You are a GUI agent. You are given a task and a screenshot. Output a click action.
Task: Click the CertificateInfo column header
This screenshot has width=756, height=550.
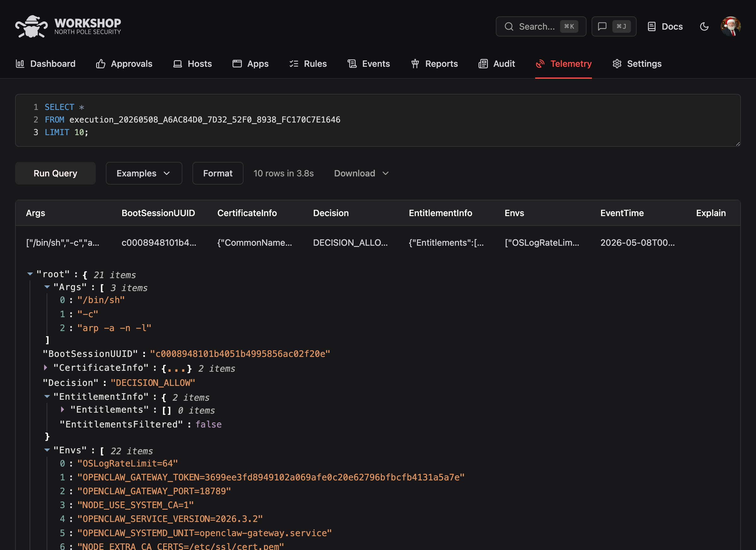(x=247, y=213)
